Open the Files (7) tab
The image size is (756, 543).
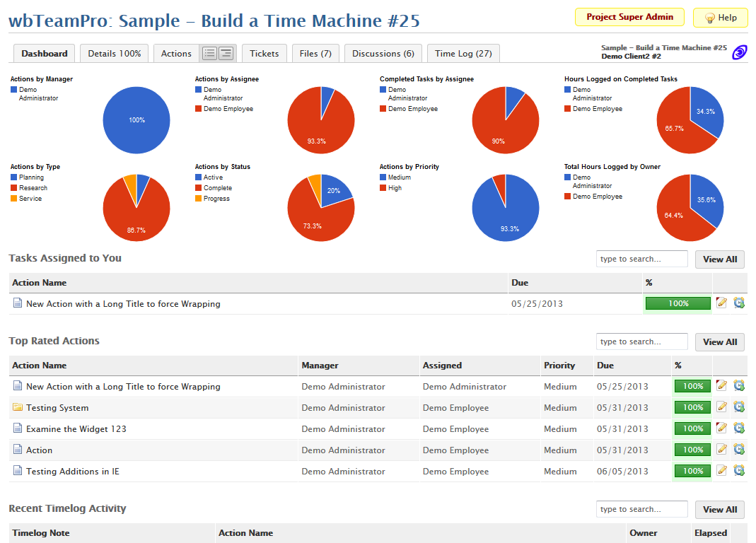click(315, 53)
